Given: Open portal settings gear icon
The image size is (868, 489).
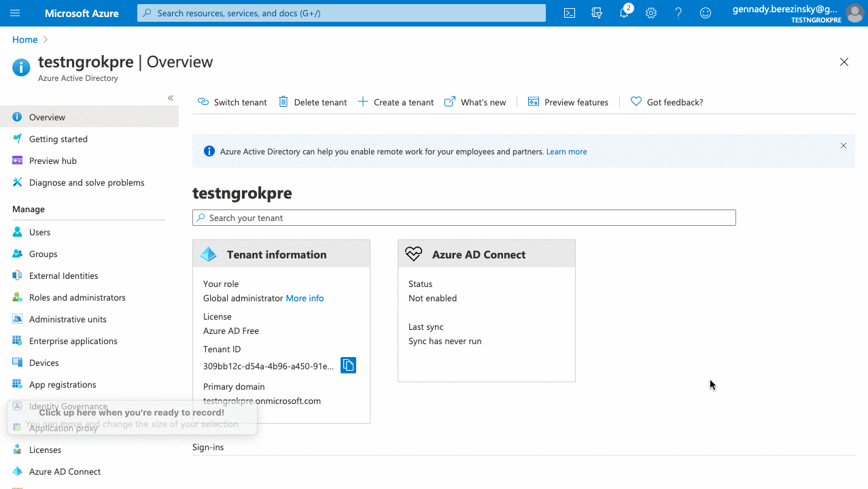Looking at the screenshot, I should coord(651,13).
